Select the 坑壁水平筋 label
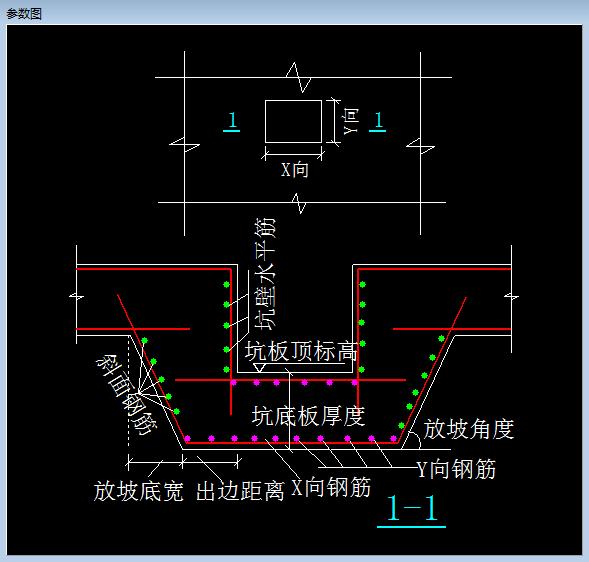 (x=265, y=274)
